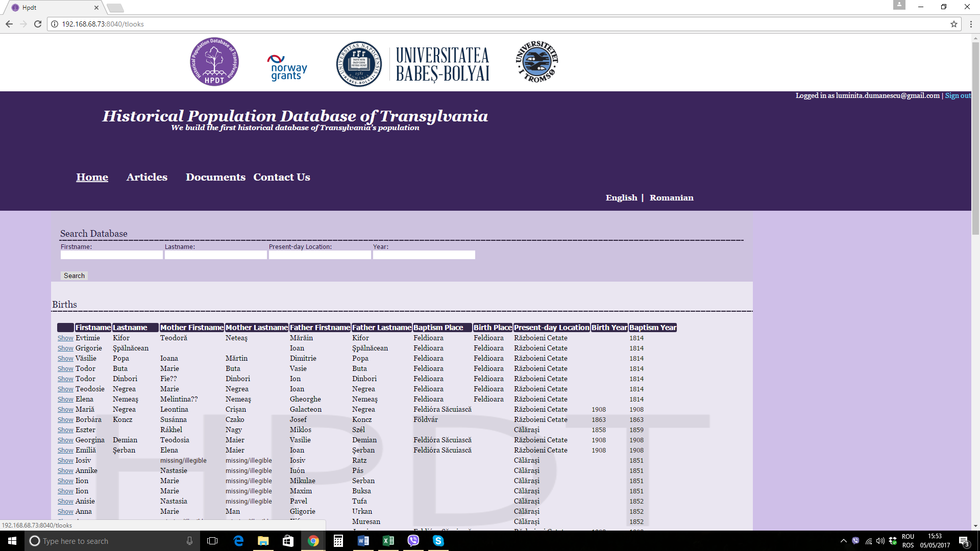Image resolution: width=980 pixels, height=551 pixels.
Task: Click the browser address bar URL
Action: coord(103,24)
